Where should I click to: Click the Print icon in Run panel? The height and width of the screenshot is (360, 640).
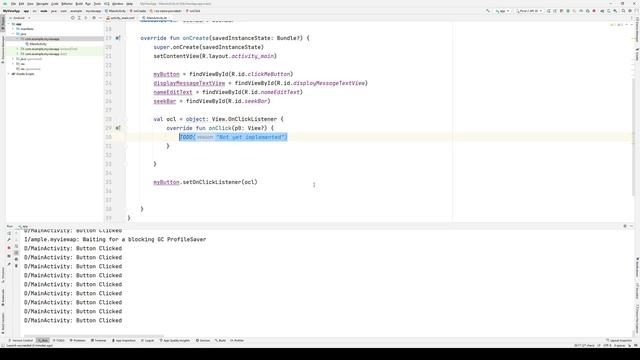[16, 259]
